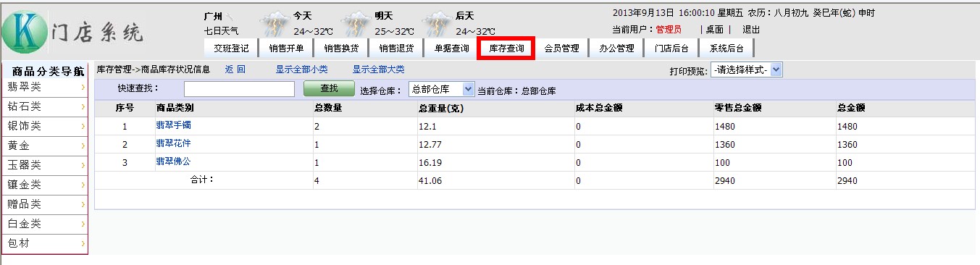Click the 商品类别 column header
The image size is (980, 265).
click(175, 108)
